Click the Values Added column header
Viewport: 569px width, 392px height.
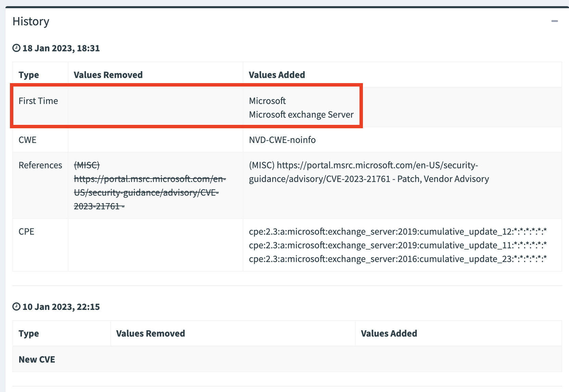pos(277,75)
